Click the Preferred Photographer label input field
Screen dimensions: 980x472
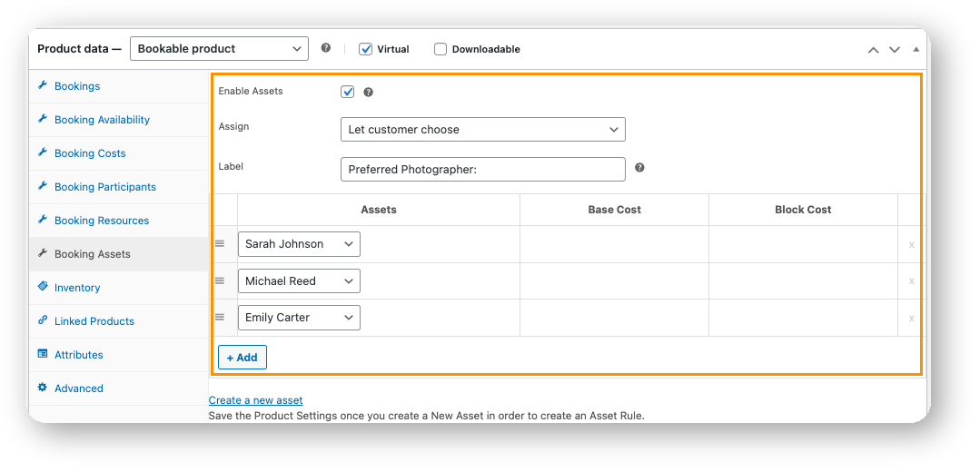(483, 169)
